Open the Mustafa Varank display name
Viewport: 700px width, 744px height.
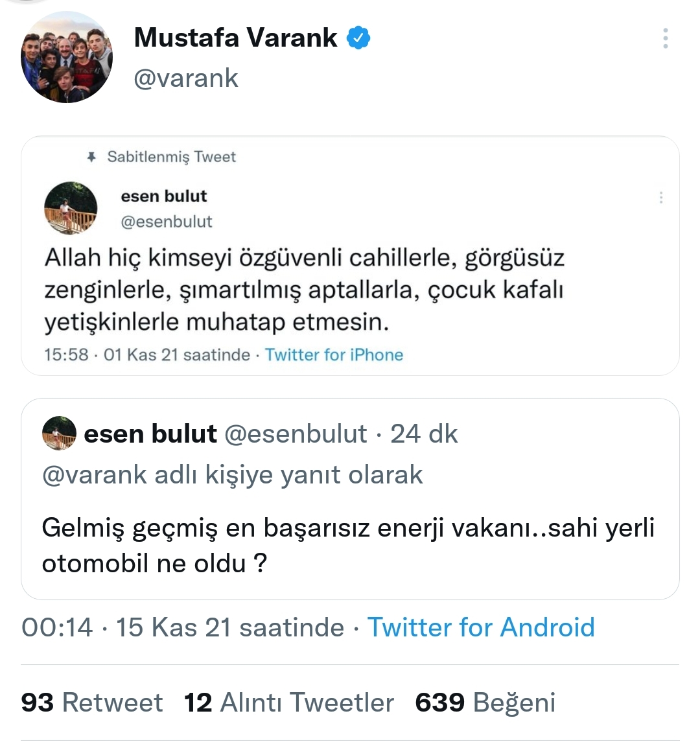coord(235,38)
